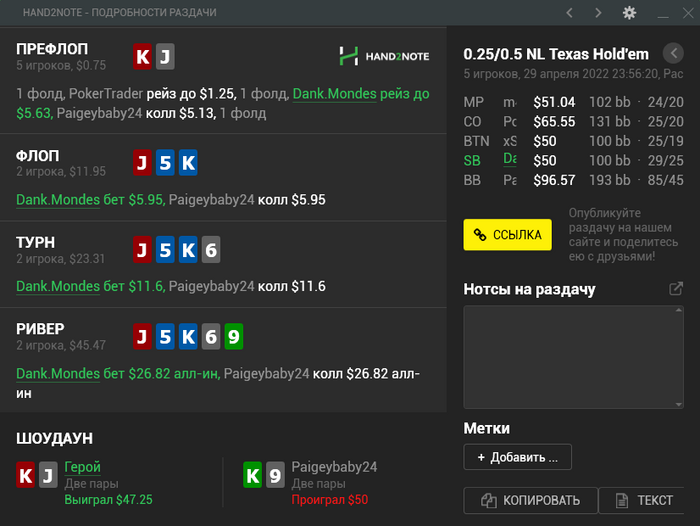Close the Hand2Note details window
700x526 pixels.
coord(688,13)
